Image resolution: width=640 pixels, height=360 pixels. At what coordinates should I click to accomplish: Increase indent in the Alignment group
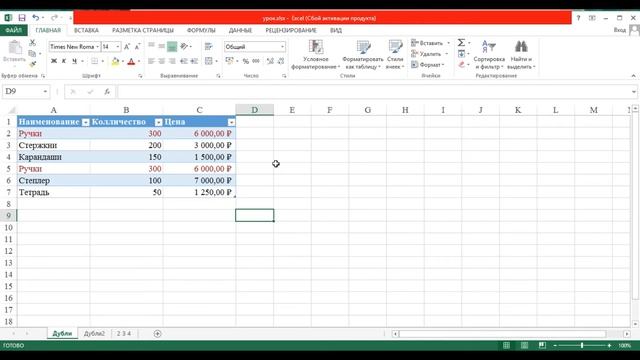point(194,61)
